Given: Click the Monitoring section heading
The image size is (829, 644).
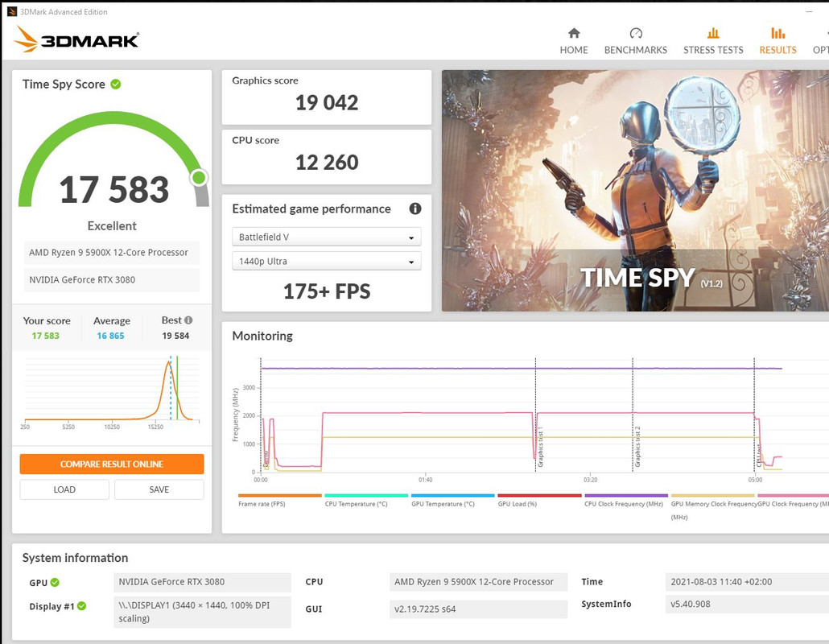Looking at the screenshot, I should point(262,336).
